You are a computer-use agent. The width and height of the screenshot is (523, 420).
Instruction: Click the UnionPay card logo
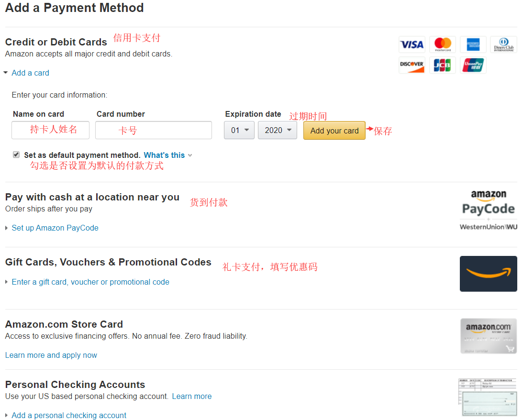[x=473, y=65]
